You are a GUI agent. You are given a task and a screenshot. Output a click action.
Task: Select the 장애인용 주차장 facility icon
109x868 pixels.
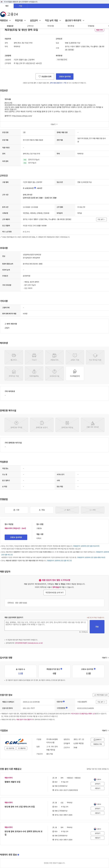pos(16,425)
